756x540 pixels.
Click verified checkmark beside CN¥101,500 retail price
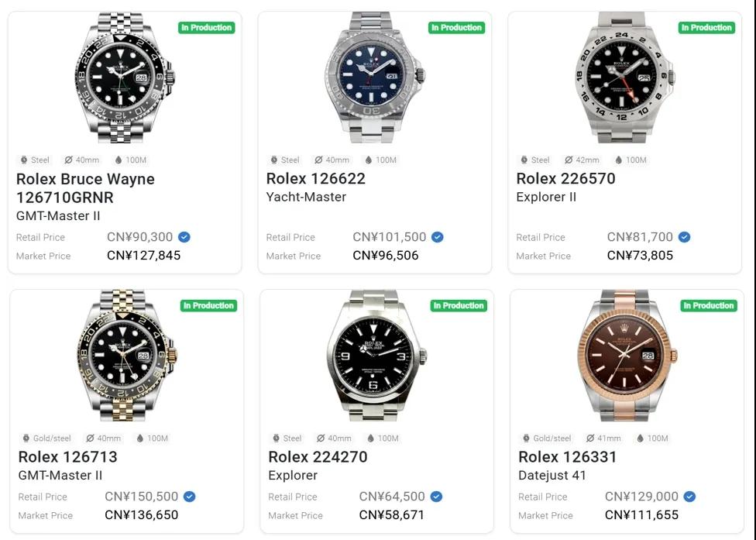(x=438, y=237)
